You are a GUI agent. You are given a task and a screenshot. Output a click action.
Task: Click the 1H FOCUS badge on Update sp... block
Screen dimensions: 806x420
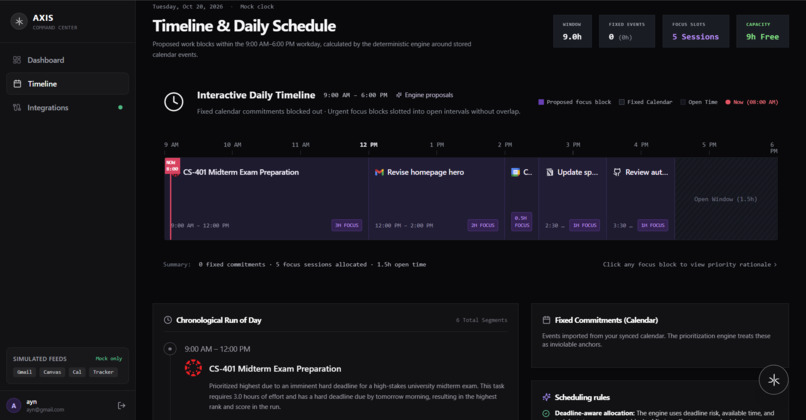point(584,225)
